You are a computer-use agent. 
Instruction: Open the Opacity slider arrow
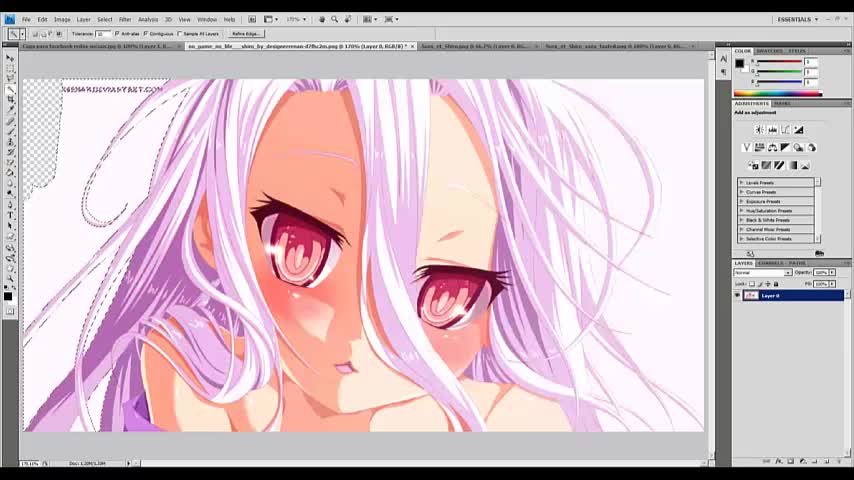[x=832, y=272]
